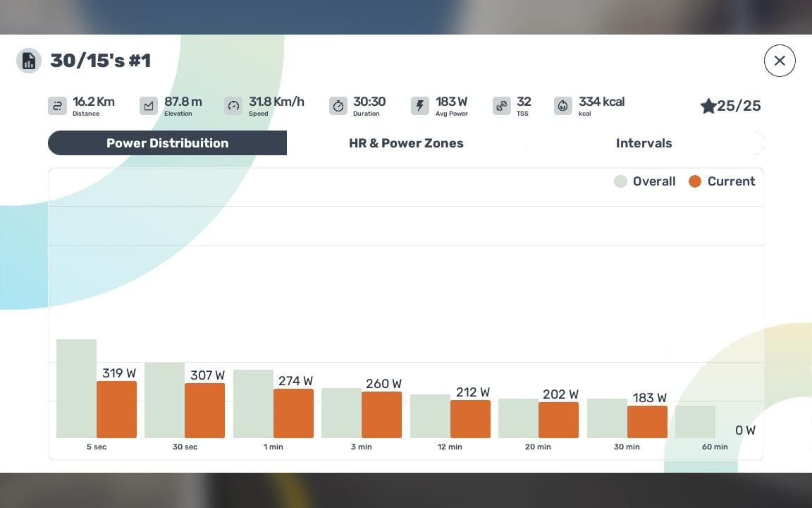
Task: Toggle the Current legend series
Action: 722,181
